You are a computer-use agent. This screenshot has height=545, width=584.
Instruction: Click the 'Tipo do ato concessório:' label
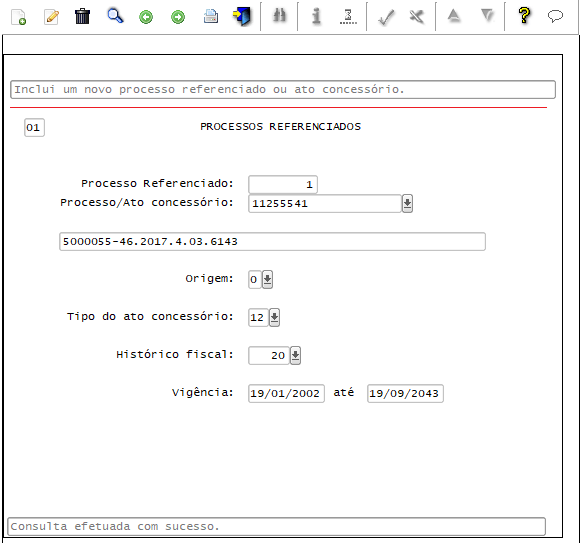click(x=150, y=317)
